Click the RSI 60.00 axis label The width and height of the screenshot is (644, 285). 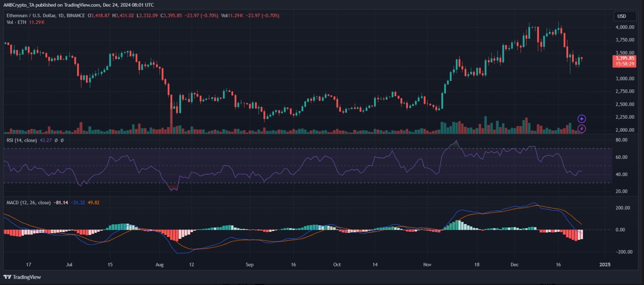621,157
